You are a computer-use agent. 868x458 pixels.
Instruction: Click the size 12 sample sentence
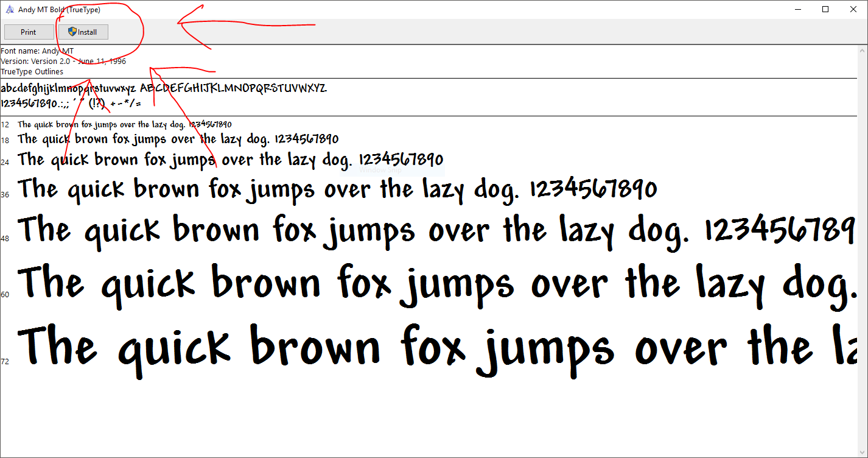point(124,125)
